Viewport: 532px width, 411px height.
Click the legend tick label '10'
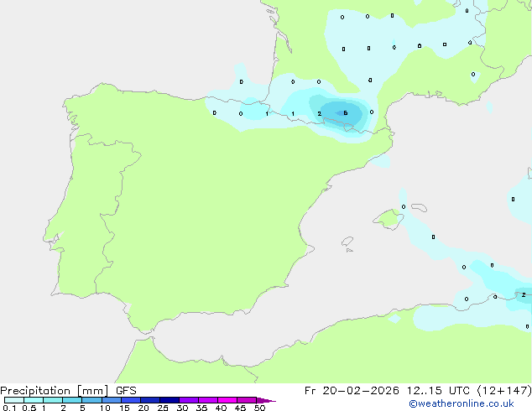point(105,408)
